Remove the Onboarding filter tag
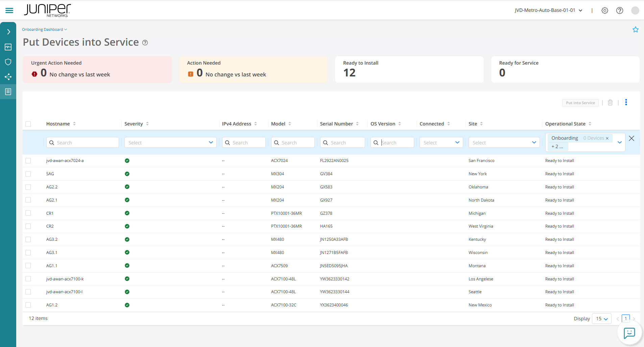Screen dimensions: 644x347 [607, 138]
